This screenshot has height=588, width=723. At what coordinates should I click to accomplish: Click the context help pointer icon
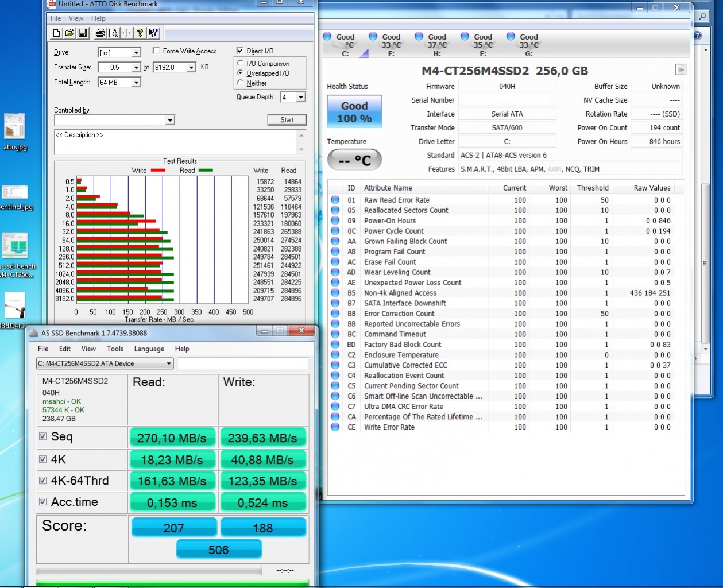click(153, 33)
